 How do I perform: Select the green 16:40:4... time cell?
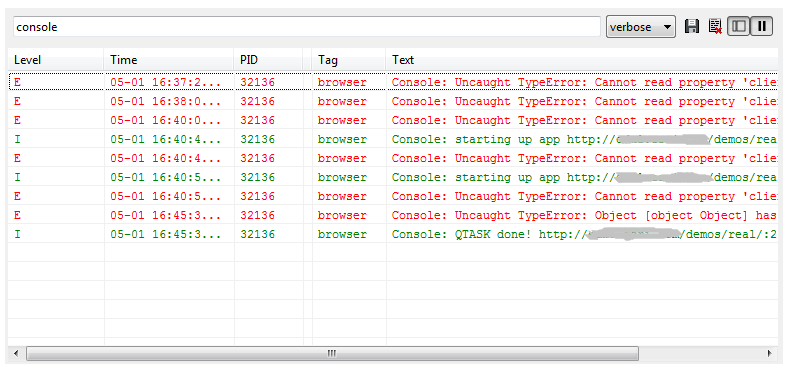coord(166,139)
